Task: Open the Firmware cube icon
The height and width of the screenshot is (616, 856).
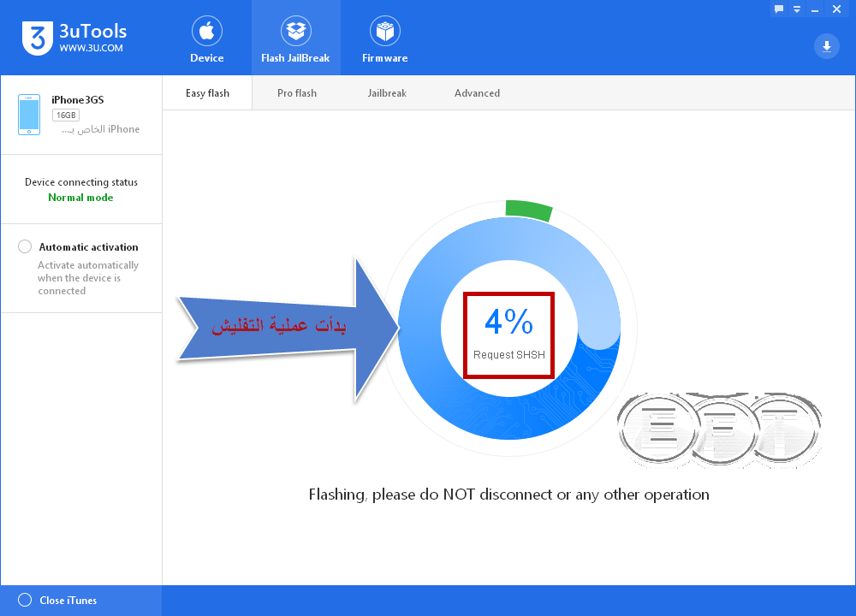Action: pyautogui.click(x=385, y=31)
